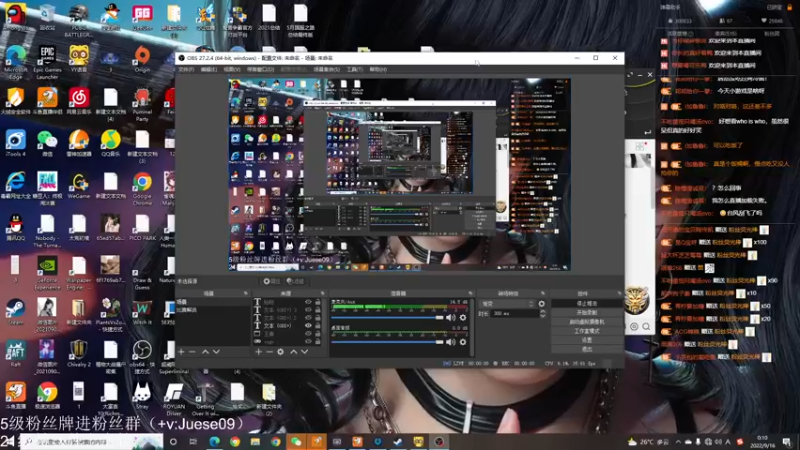Click 设置 settings button in controls
The width and height of the screenshot is (800, 450).
tap(587, 340)
